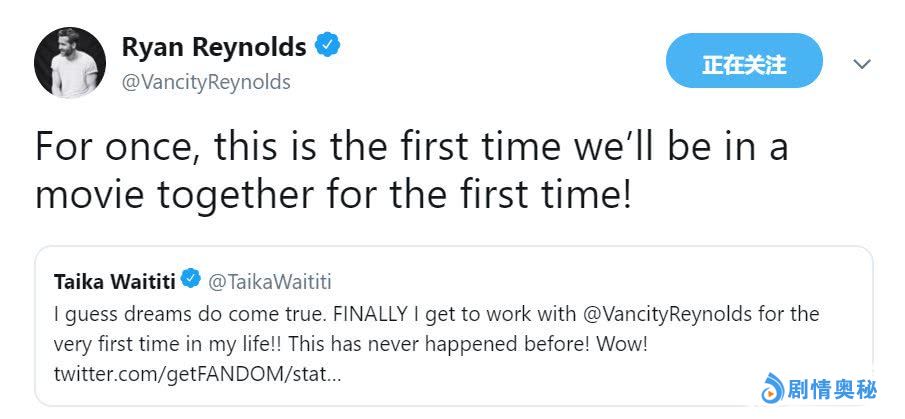Screen dimensions: 905x419
Task: Open the Ryan Reynolds display name link
Action: point(213,47)
